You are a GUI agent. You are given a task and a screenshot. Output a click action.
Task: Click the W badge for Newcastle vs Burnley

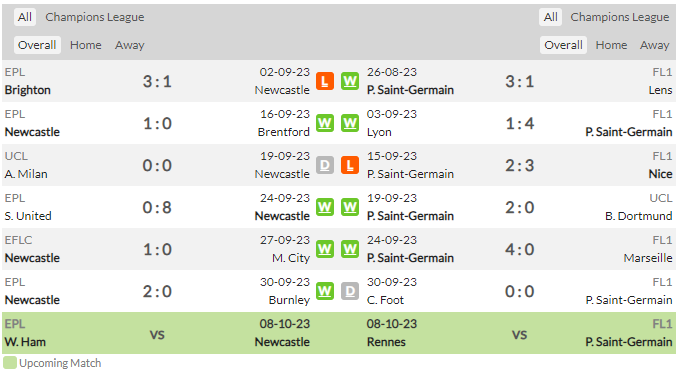324,291
